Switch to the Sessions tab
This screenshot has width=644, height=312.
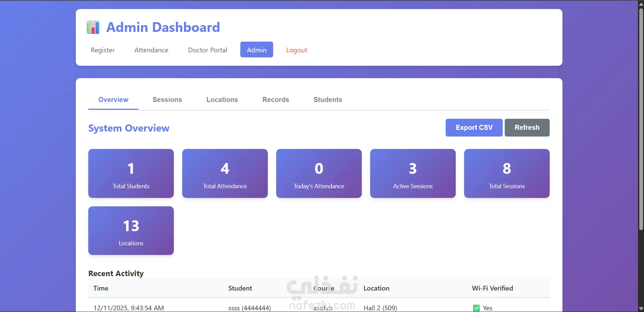click(x=167, y=100)
